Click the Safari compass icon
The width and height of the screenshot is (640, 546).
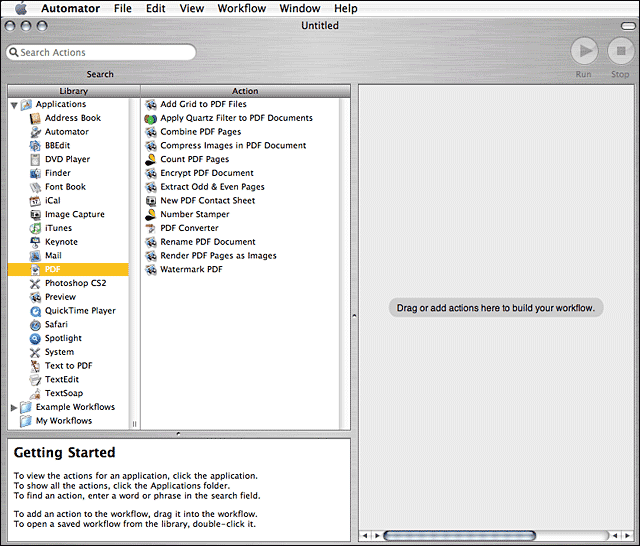35,325
